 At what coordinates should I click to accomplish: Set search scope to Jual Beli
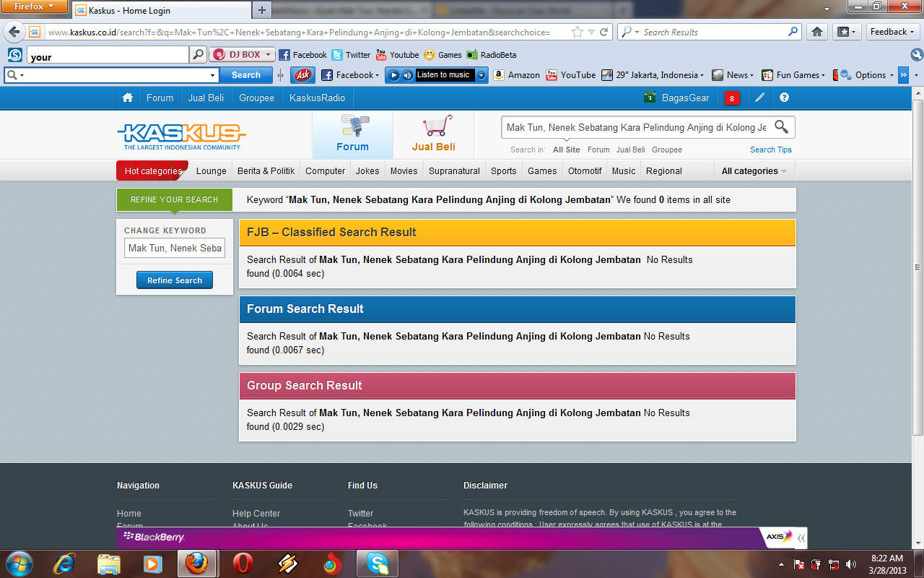(631, 150)
